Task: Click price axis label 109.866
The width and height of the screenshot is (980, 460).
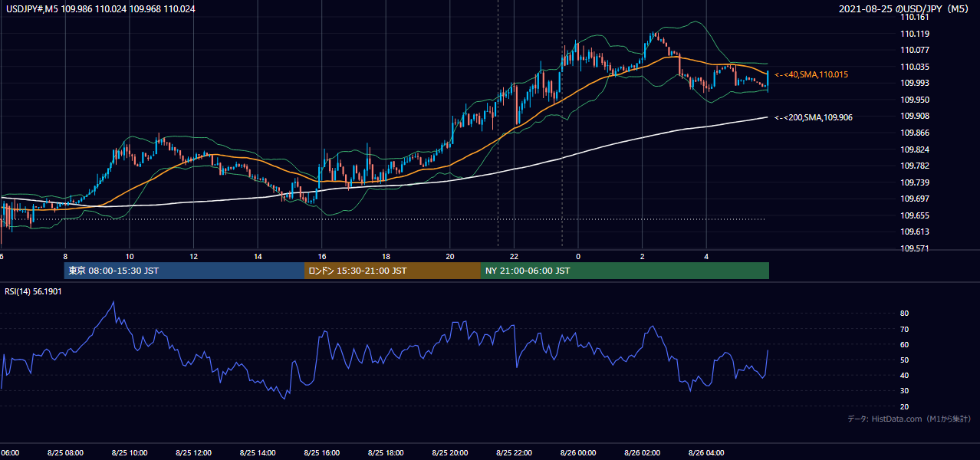Action: 915,133
